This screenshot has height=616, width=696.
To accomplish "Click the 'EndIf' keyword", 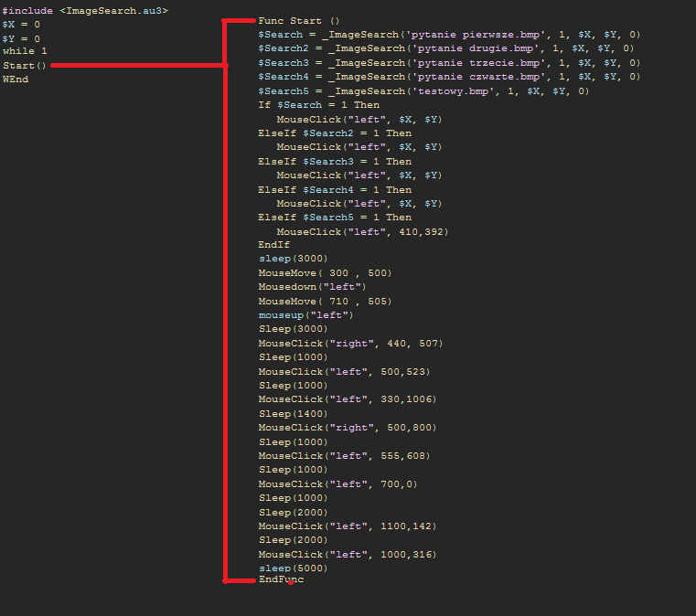I will 273,245.
